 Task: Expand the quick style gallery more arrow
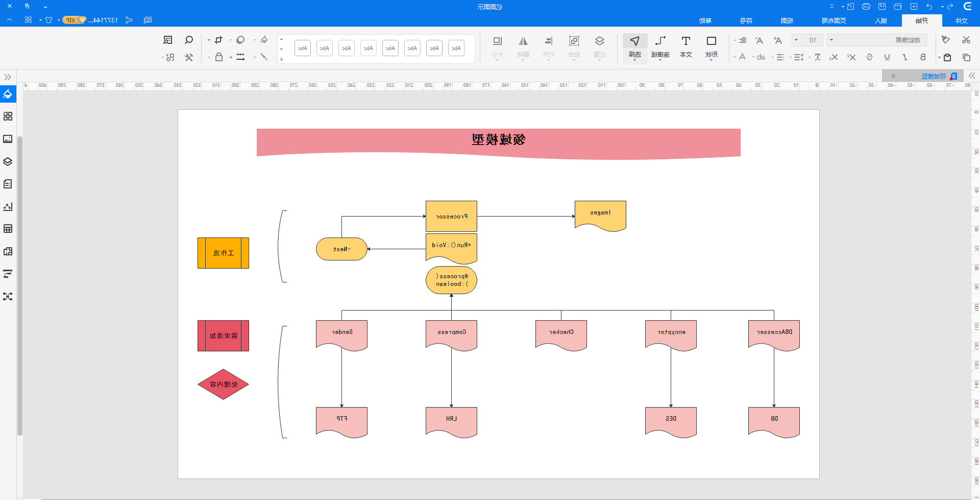[281, 59]
